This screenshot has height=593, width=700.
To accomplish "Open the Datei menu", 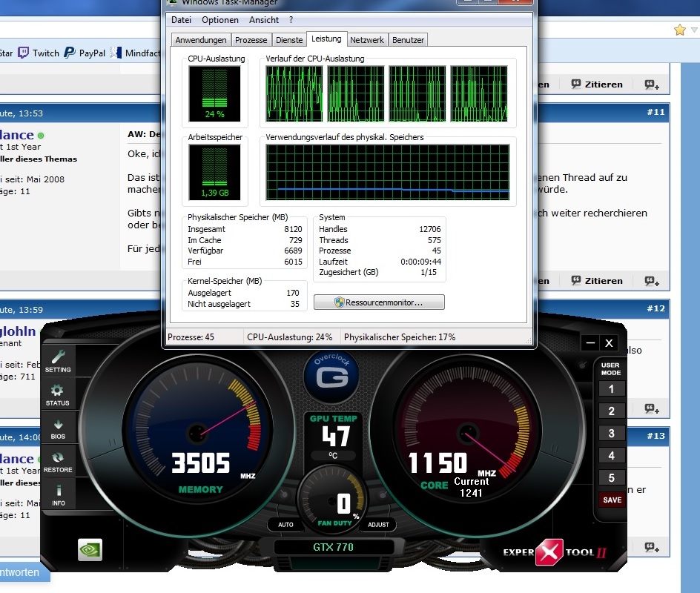I will [x=181, y=20].
